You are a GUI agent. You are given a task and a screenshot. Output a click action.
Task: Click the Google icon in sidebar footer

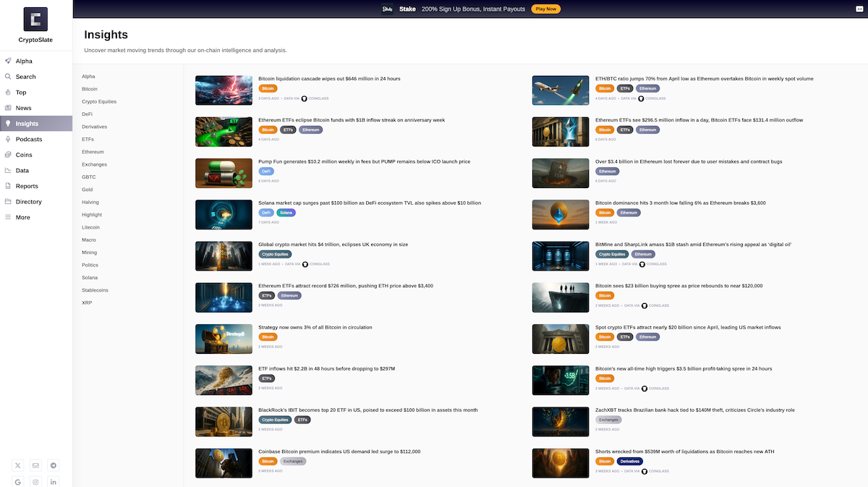click(x=18, y=482)
